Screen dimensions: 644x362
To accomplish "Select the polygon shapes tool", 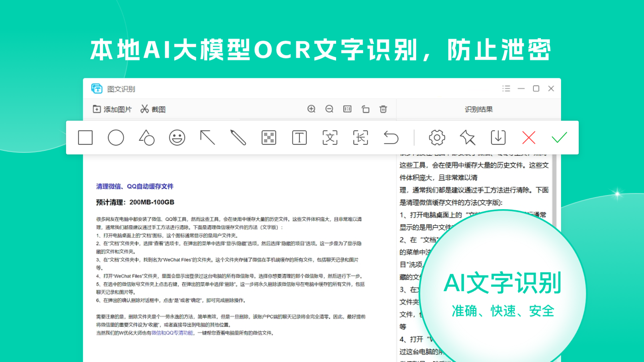I will tap(146, 137).
